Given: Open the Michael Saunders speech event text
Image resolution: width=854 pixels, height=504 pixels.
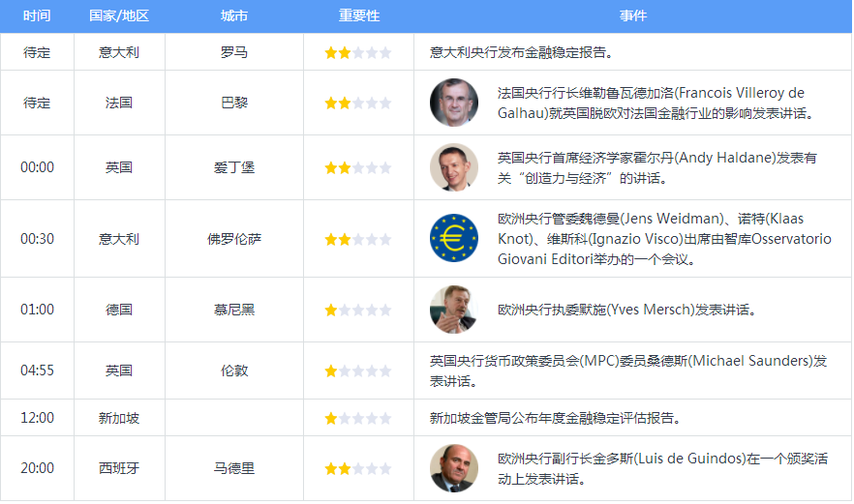Looking at the screenshot, I should click(x=628, y=371).
